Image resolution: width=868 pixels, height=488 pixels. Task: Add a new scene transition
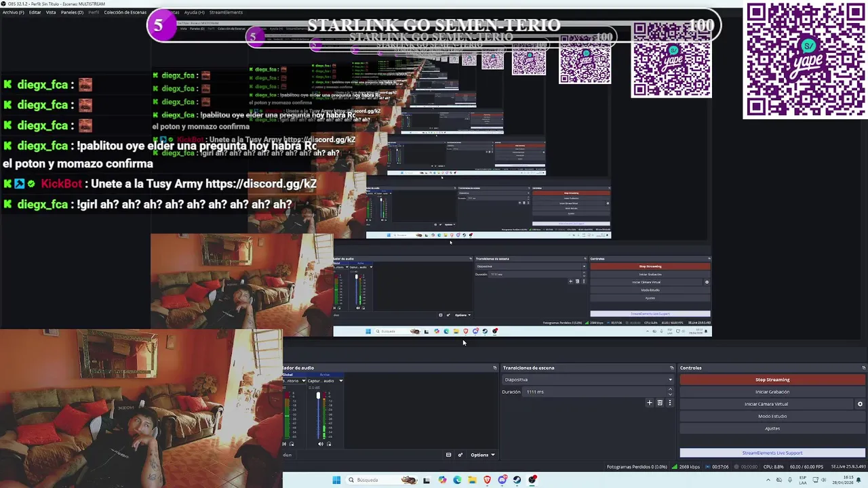[x=649, y=403]
